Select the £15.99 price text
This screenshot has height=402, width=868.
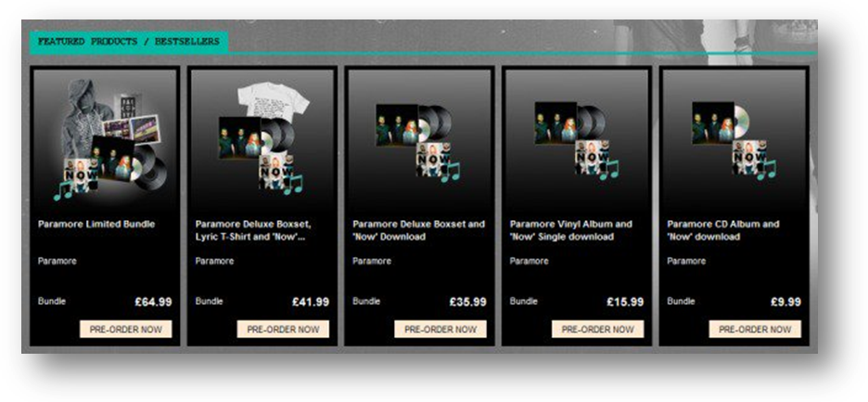point(625,302)
